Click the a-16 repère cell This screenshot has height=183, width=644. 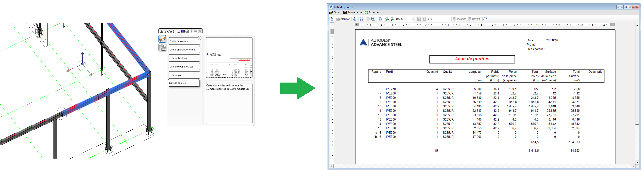coord(378,133)
